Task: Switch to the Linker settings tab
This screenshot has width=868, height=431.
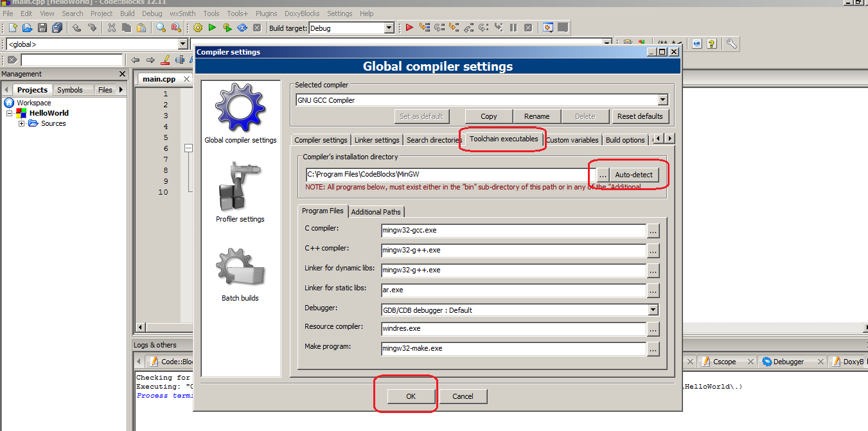Action: pos(377,140)
